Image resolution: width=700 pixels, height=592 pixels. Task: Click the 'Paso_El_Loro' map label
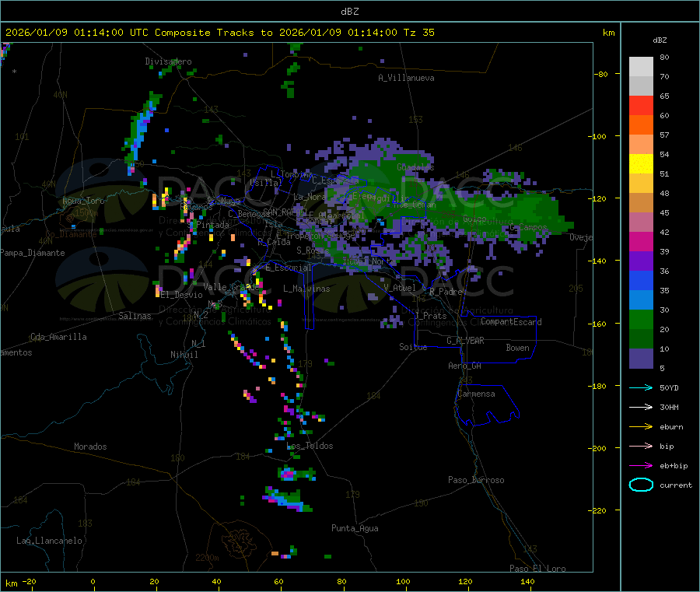coord(537,569)
